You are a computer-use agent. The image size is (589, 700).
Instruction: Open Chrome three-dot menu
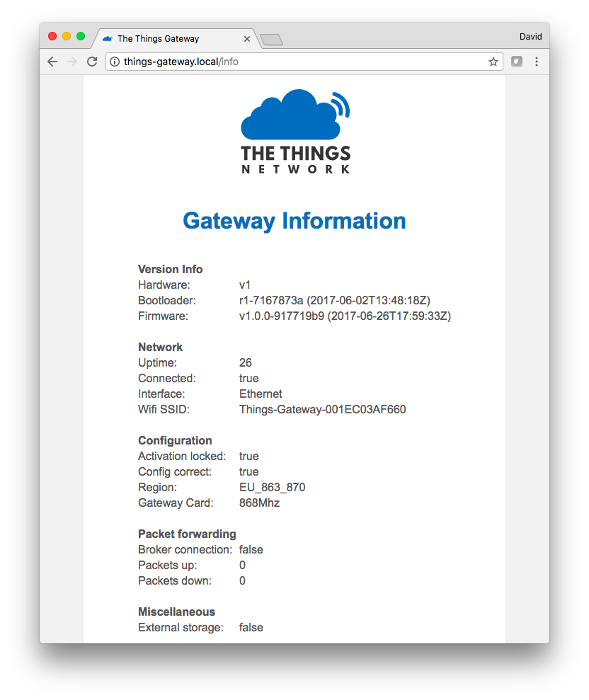click(x=537, y=62)
